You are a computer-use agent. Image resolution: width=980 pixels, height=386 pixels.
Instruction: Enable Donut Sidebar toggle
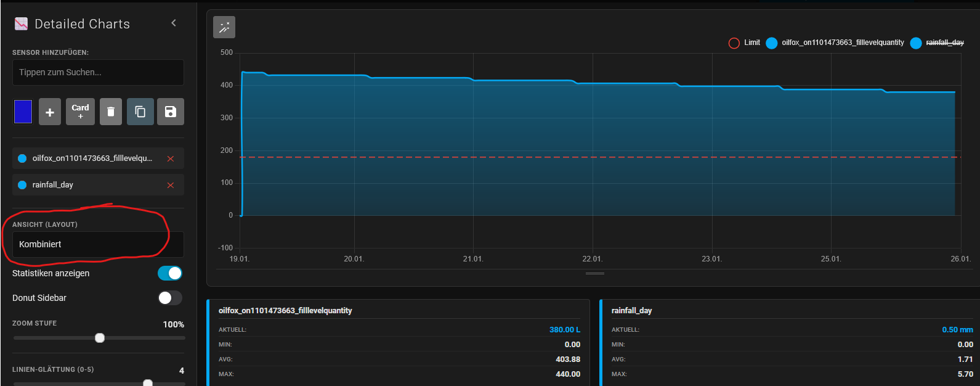(x=170, y=298)
